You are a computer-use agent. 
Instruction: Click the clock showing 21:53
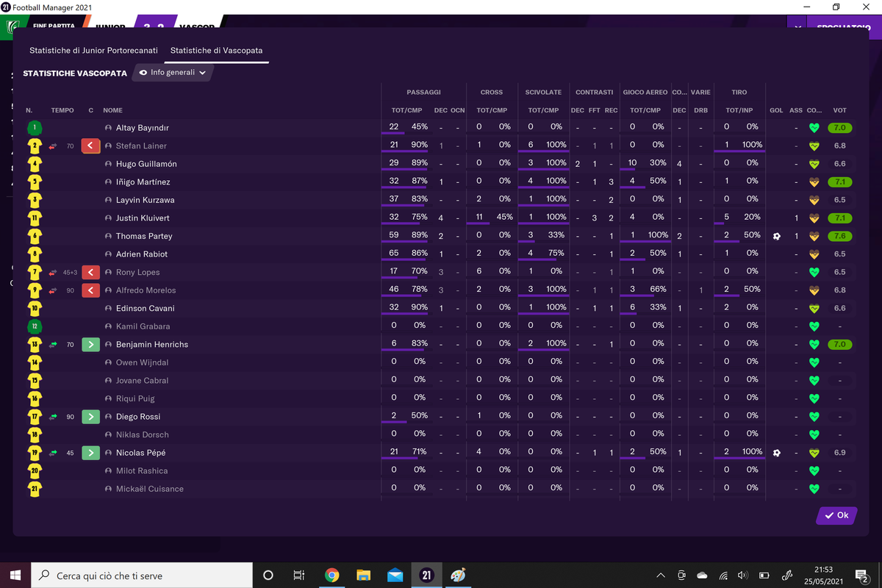[823, 570]
